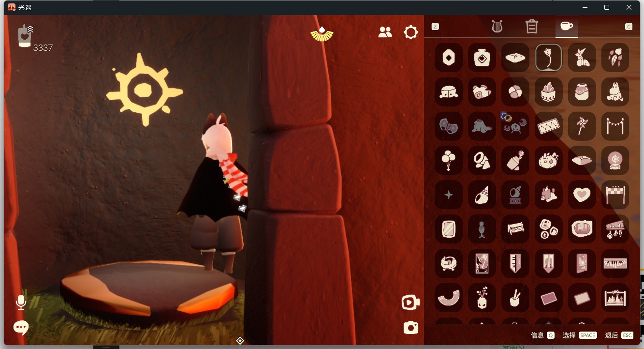The width and height of the screenshot is (644, 349).
Task: Select the cone seashell prop
Action: click(x=482, y=195)
